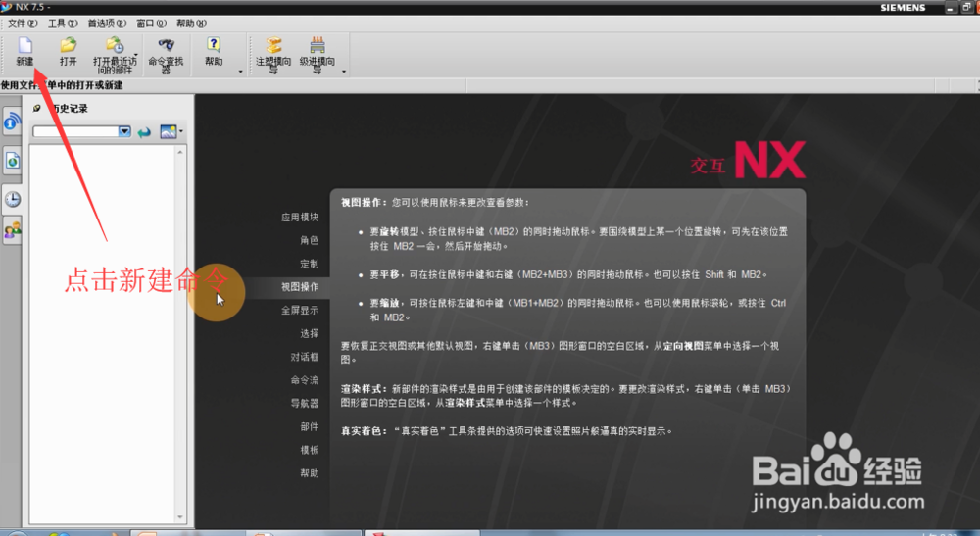The image size is (980, 536).
Task: Select 应用模块 in the welcome list
Action: pyautogui.click(x=300, y=217)
